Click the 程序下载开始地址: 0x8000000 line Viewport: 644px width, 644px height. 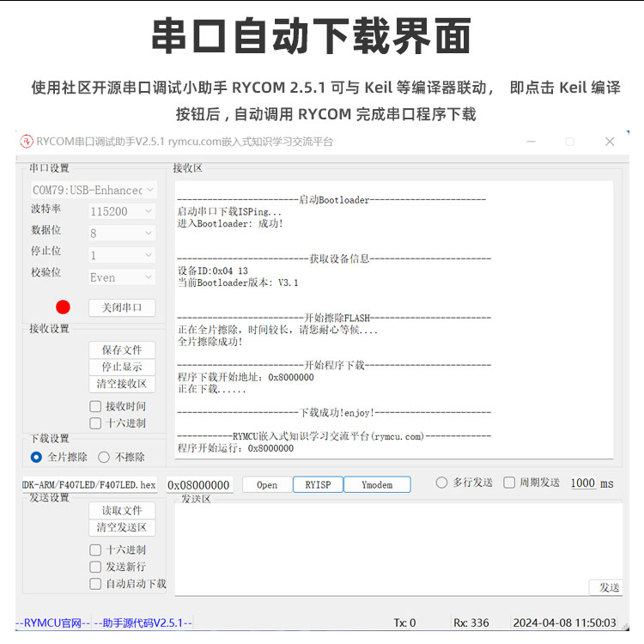tap(246, 378)
